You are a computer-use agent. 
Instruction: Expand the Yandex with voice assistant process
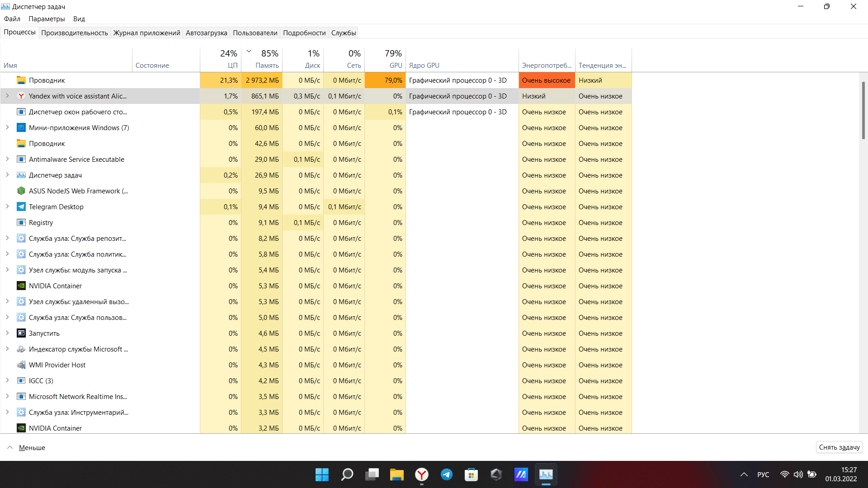(7, 96)
